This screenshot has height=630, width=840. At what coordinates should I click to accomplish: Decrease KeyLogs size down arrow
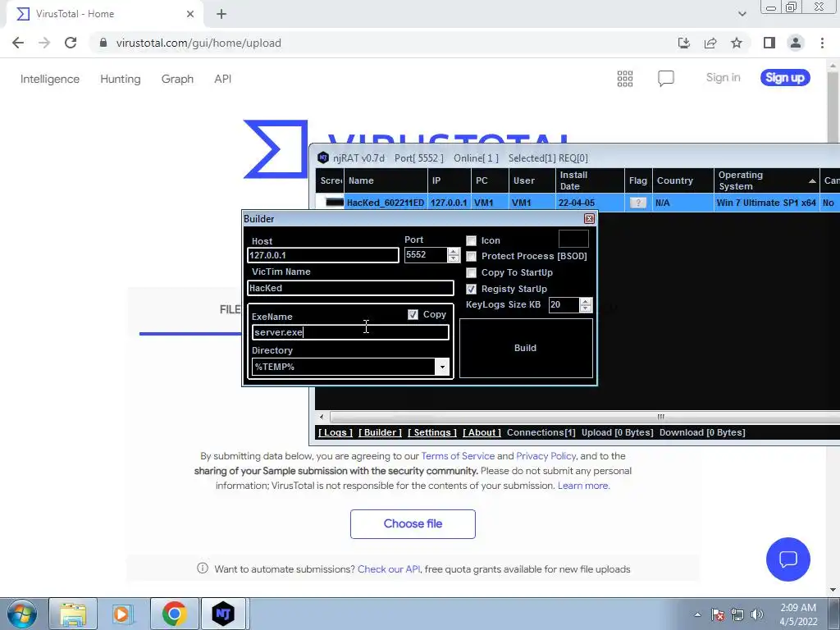pos(586,308)
